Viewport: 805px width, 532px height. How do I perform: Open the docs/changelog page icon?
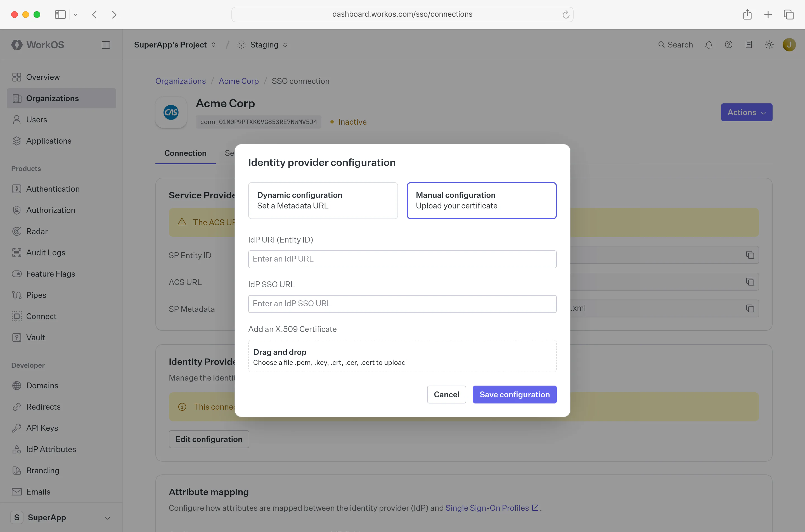[x=749, y=45]
